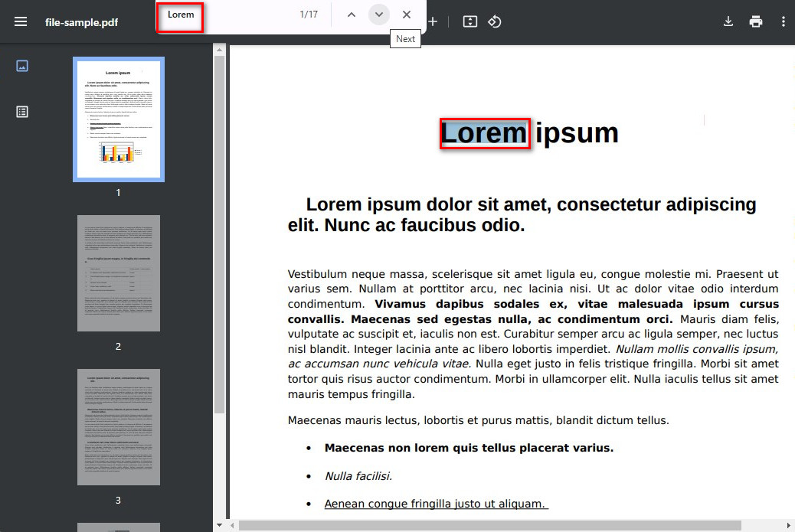The width and height of the screenshot is (795, 532).
Task: Jump to the next search result
Action: [378, 14]
